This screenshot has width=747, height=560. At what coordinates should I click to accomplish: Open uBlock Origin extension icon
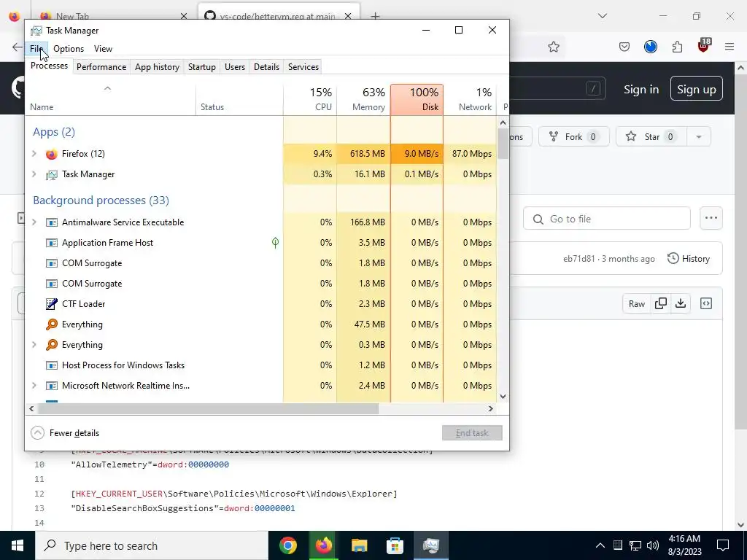(x=704, y=46)
